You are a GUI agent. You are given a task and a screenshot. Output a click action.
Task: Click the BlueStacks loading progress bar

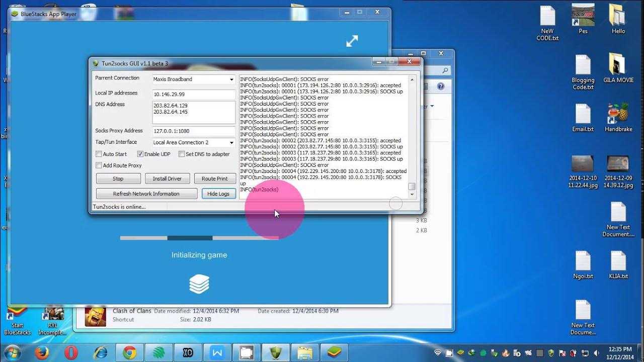[x=199, y=238]
